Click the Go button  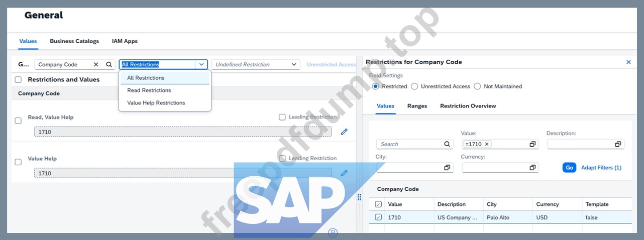click(x=569, y=168)
